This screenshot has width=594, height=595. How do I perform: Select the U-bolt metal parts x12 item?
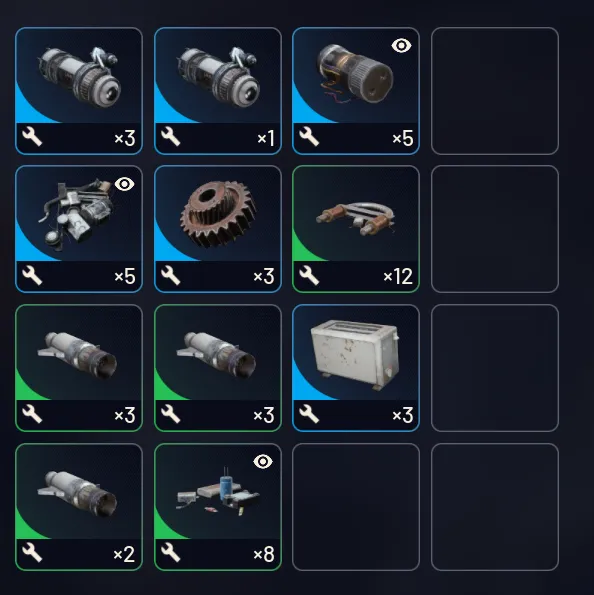pyautogui.click(x=356, y=229)
